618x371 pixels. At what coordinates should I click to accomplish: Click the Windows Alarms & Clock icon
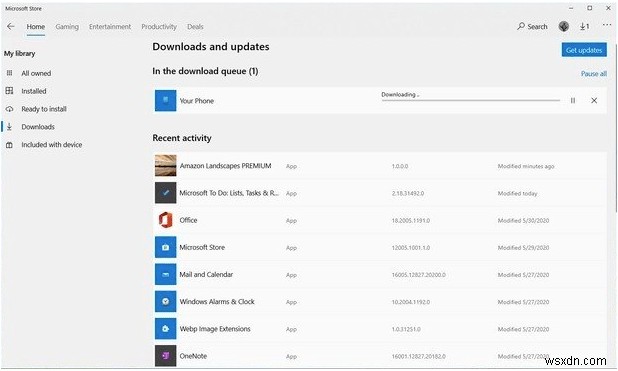[166, 302]
